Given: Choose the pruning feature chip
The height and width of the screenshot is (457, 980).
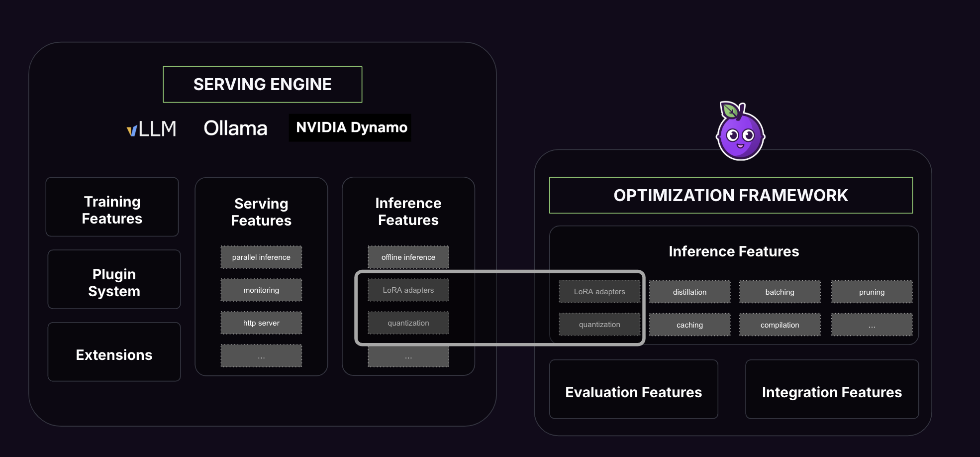Looking at the screenshot, I should tap(872, 292).
